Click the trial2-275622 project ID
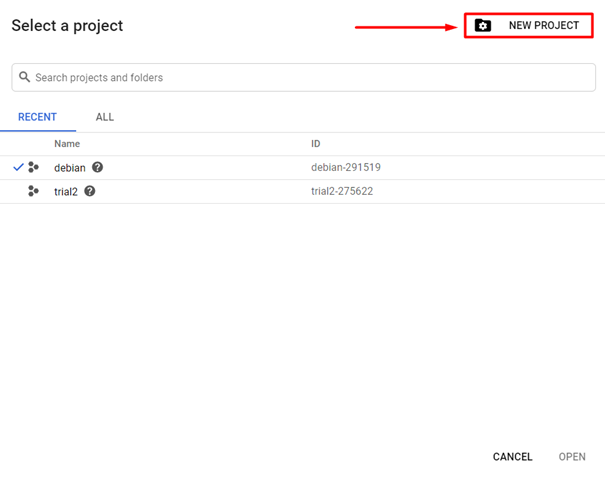Viewport: 605px width, 483px height. tap(342, 191)
